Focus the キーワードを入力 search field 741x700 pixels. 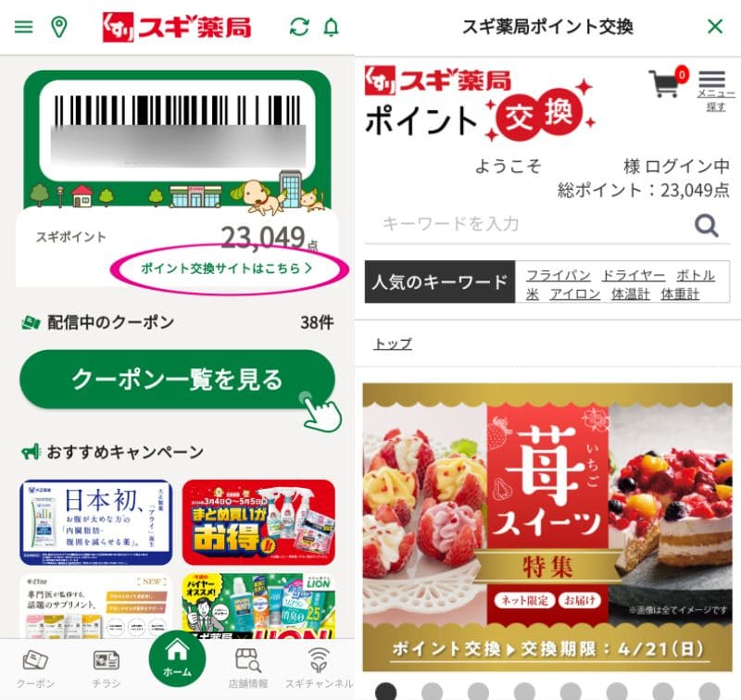click(x=529, y=224)
